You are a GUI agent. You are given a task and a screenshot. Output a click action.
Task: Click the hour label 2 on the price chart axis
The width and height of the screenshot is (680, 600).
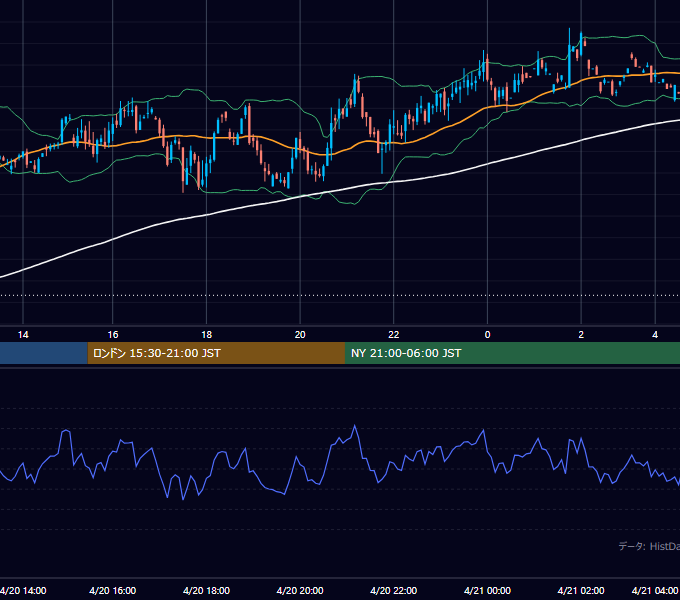581,335
